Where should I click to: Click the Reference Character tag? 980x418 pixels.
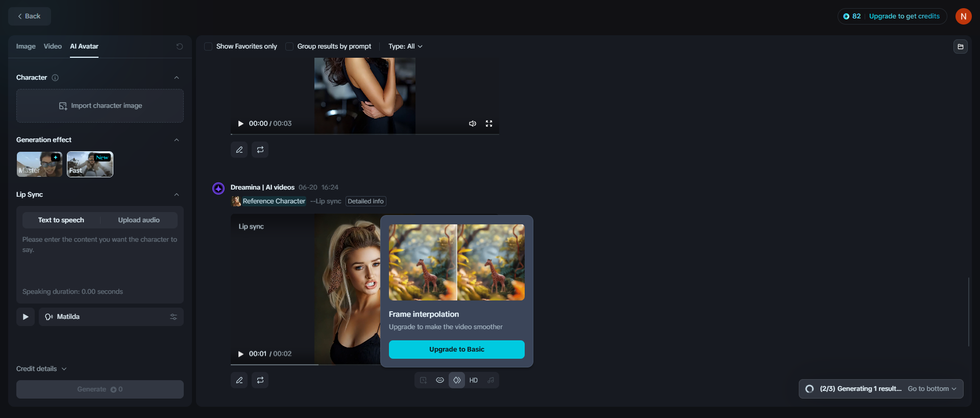click(269, 201)
